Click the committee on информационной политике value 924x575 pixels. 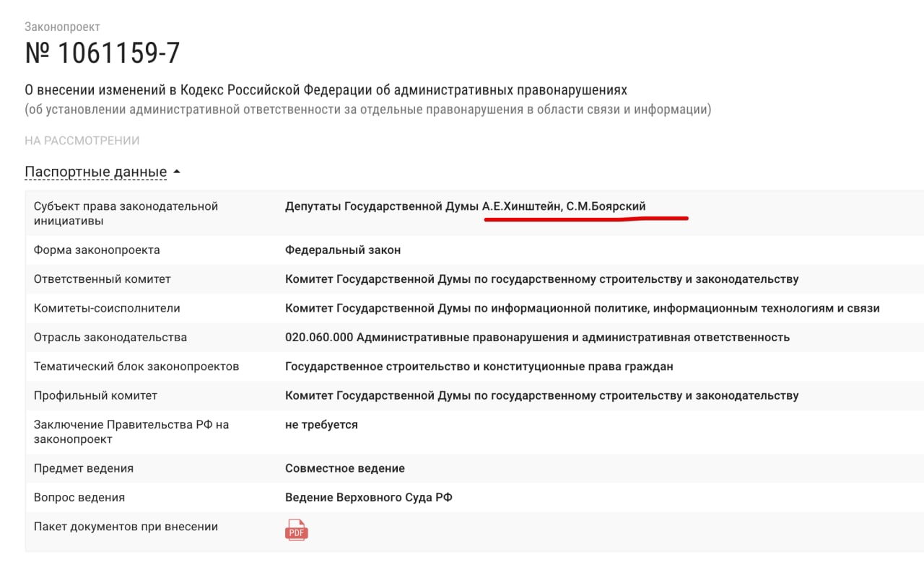pyautogui.click(x=583, y=308)
